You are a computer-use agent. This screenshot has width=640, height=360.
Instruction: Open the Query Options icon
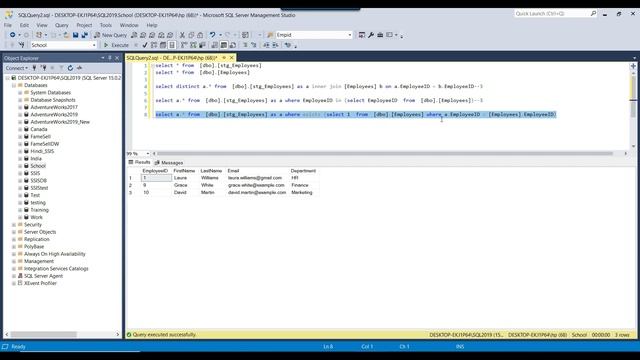[x=163, y=45]
